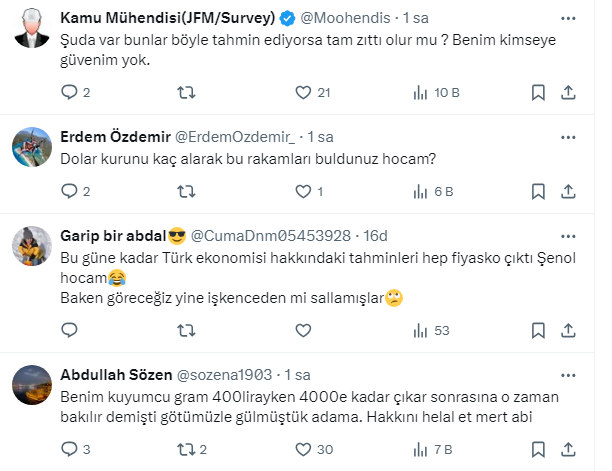Retweet Kamu Mühendisi's tweet
612x471 pixels.
(x=186, y=93)
